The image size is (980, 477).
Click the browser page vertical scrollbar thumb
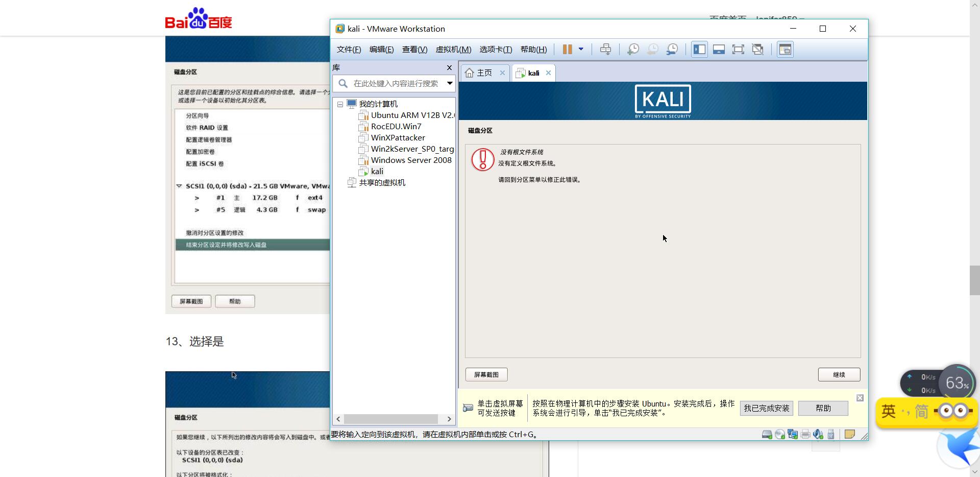tap(974, 280)
